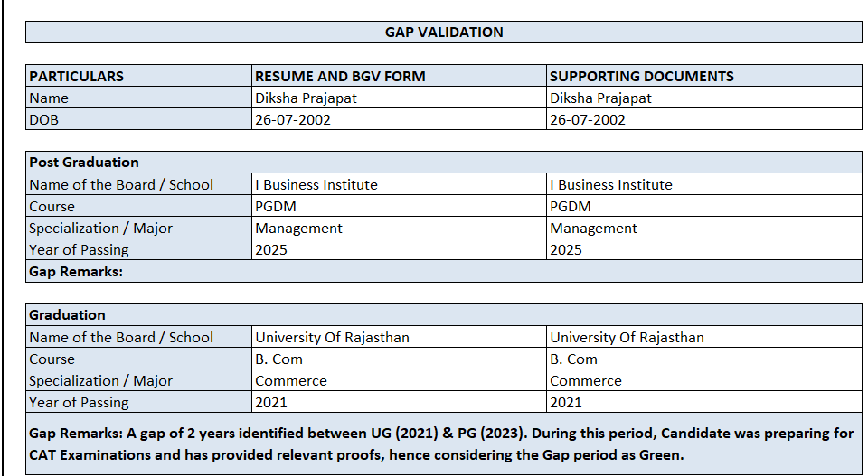Select 2025 in supporting documents column
This screenshot has height=476, width=868.
pyautogui.click(x=566, y=250)
